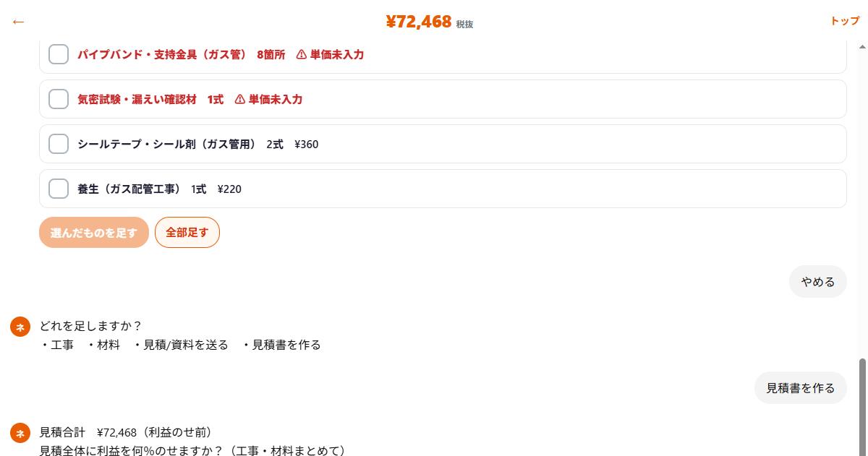This screenshot has width=868, height=456.
Task: Click orange ネ avatar next to 見積合計
Action: tap(20, 433)
